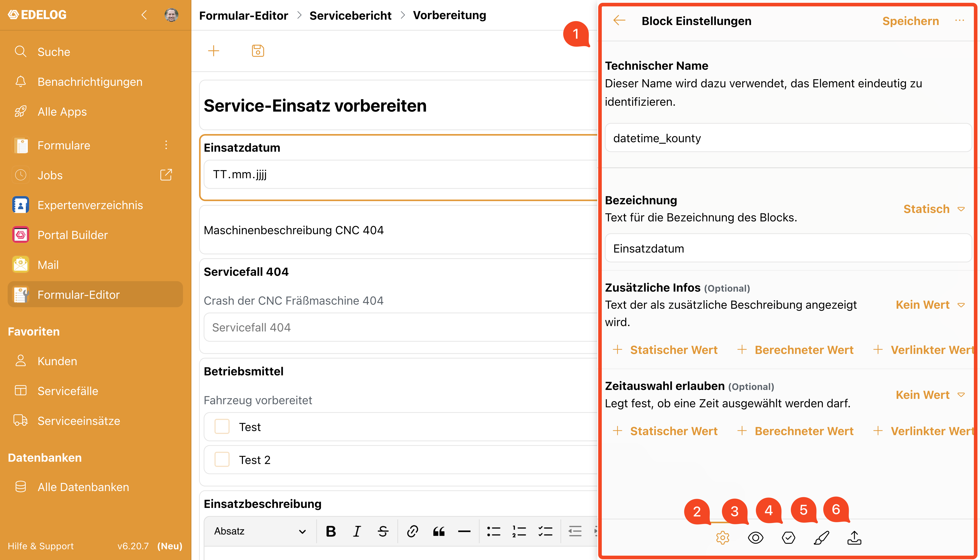
Task: Open the checkmark validation tab at panel bottom
Action: (789, 537)
